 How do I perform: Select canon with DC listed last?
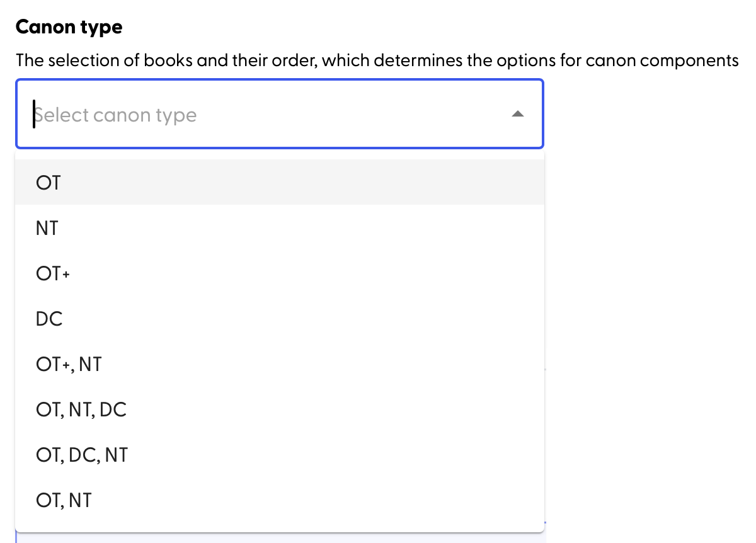[x=81, y=409]
